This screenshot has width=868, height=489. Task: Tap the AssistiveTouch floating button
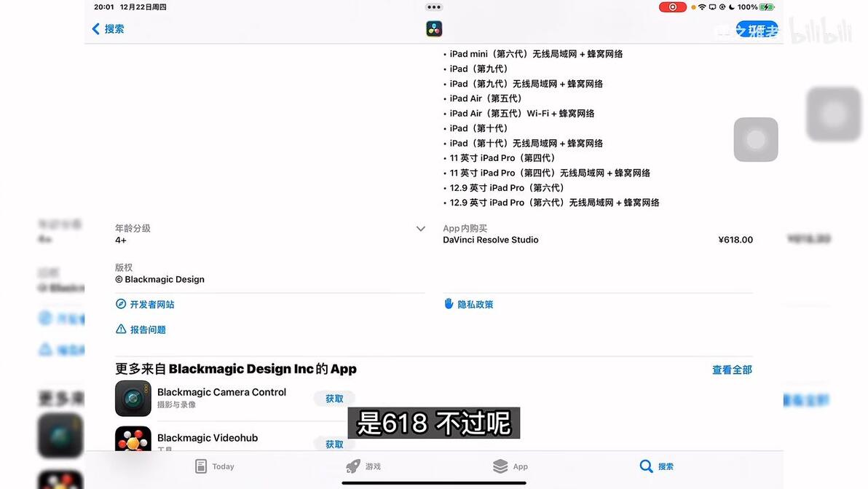click(756, 139)
